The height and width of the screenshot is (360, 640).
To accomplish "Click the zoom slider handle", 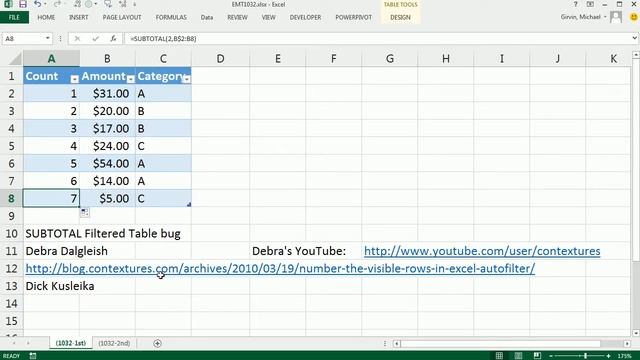I will coord(586,356).
